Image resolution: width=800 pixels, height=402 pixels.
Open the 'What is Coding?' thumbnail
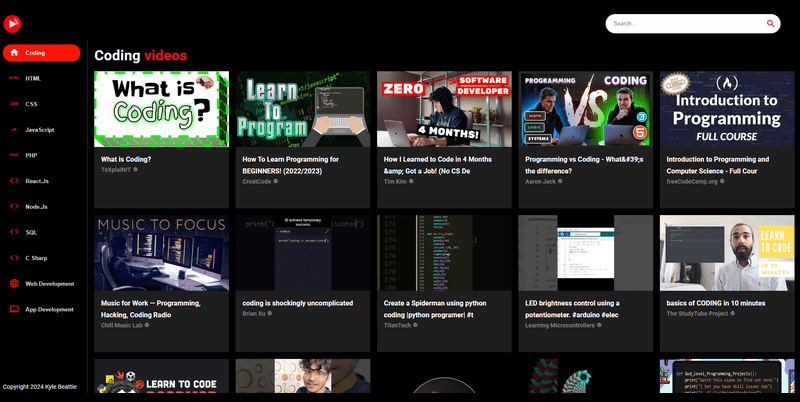[x=161, y=109]
